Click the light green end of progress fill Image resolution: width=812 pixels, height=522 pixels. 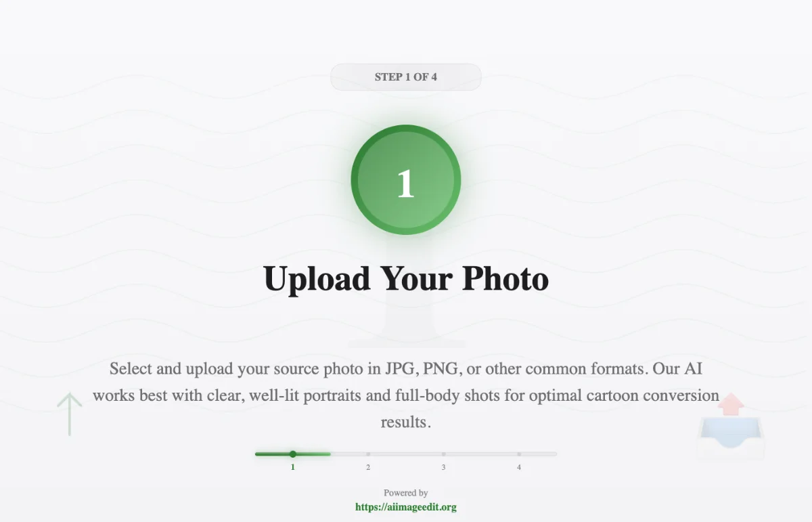pyautogui.click(x=323, y=454)
